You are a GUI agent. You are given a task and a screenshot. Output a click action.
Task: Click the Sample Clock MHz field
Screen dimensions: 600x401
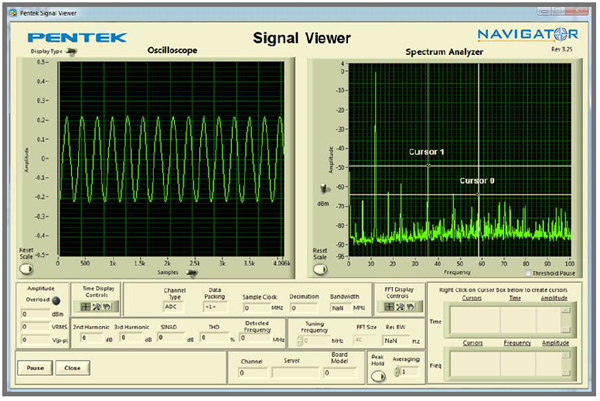[x=256, y=308]
